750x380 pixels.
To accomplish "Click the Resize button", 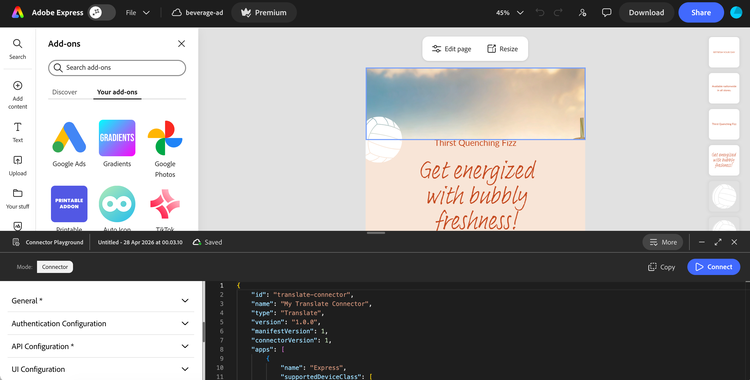I will (502, 49).
